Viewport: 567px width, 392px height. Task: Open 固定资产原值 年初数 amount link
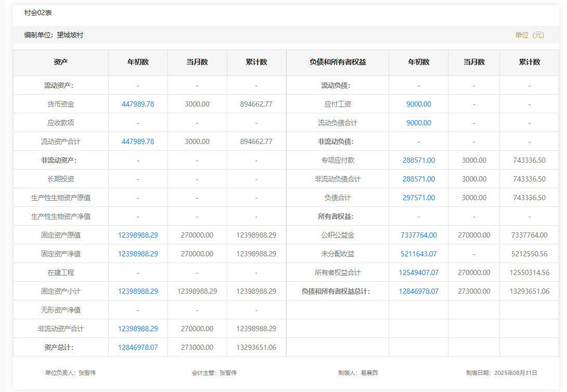point(138,235)
